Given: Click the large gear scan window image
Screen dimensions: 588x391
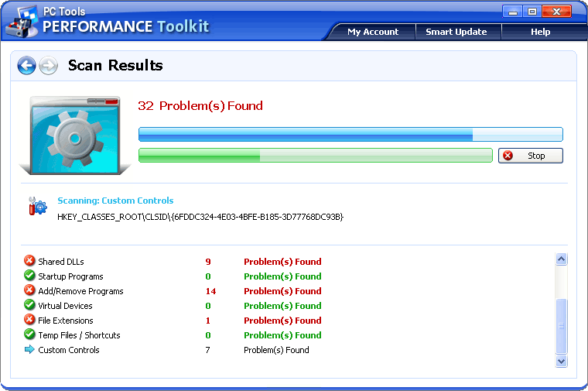Looking at the screenshot, I should (x=75, y=135).
